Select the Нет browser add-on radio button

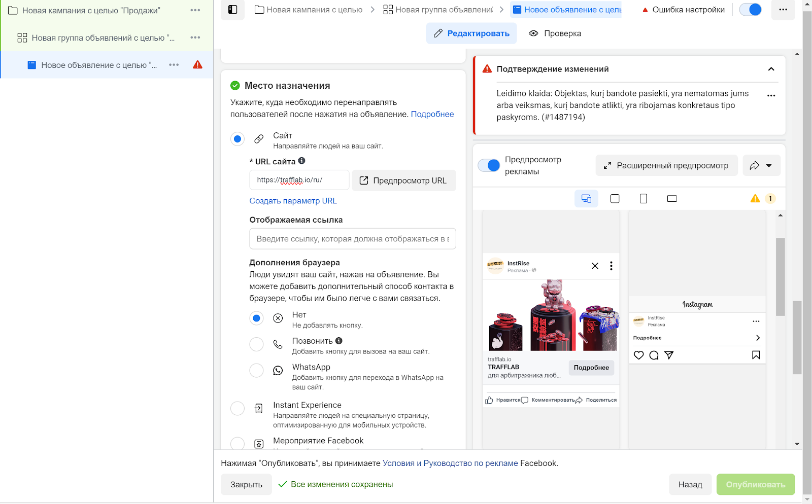tap(256, 318)
